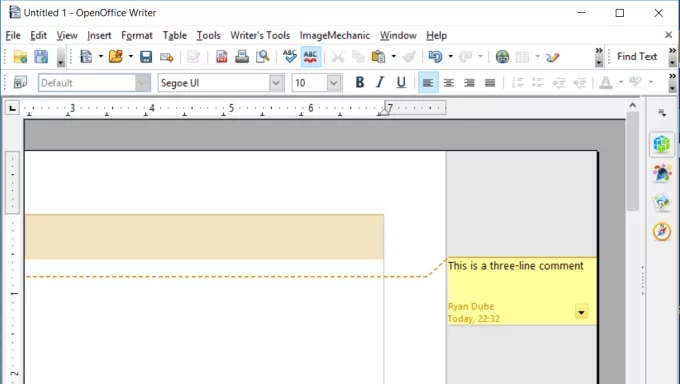Viewport: 680px width, 384px height.
Task: Expand the Segoe UI font name dropdown
Action: (276, 83)
